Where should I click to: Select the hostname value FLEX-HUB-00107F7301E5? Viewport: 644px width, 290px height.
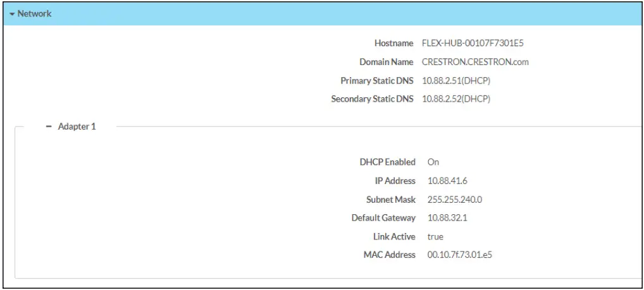click(472, 44)
